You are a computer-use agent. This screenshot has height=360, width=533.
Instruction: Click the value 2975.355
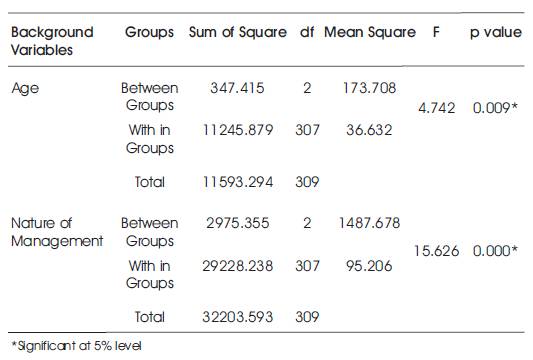pyautogui.click(x=238, y=223)
